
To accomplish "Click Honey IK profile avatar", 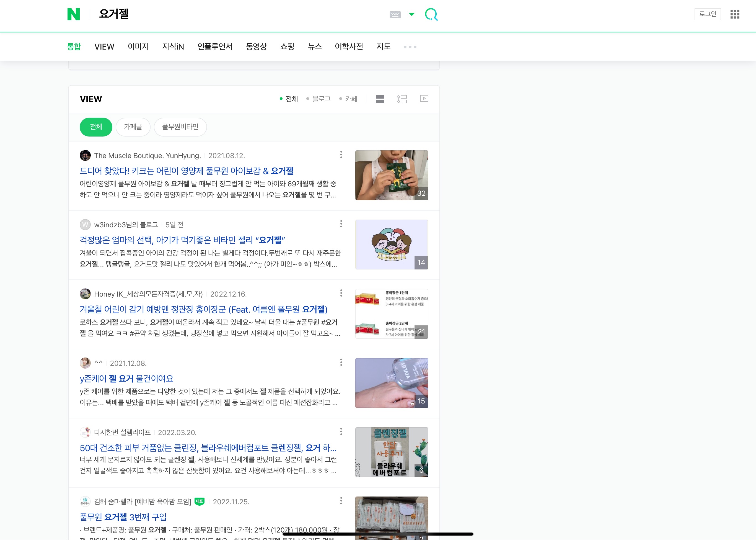I will click(x=85, y=294).
